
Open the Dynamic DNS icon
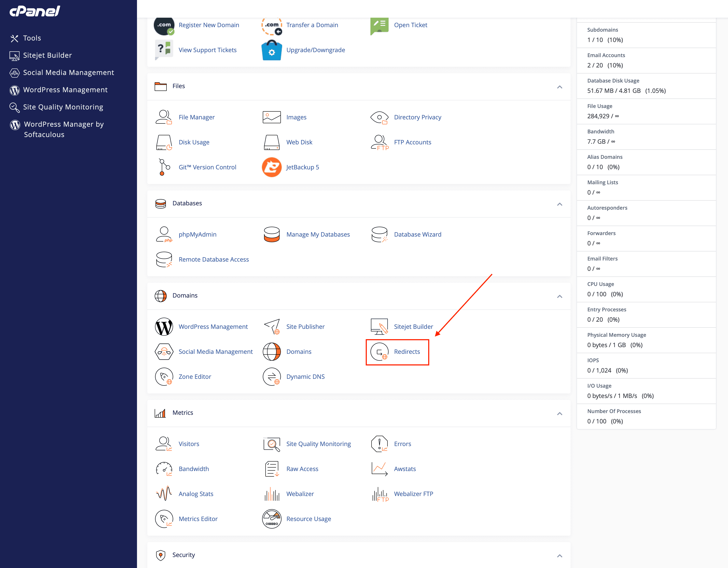[x=271, y=377]
